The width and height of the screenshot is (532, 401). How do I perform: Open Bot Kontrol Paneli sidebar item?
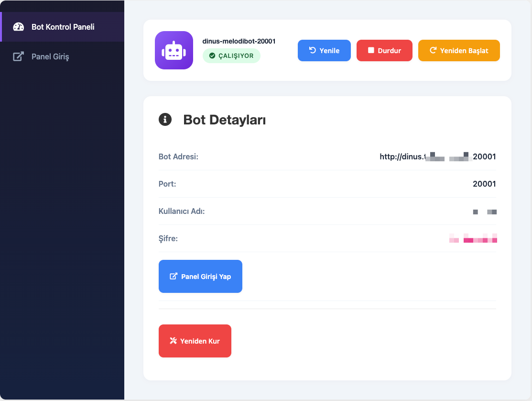pyautogui.click(x=62, y=27)
